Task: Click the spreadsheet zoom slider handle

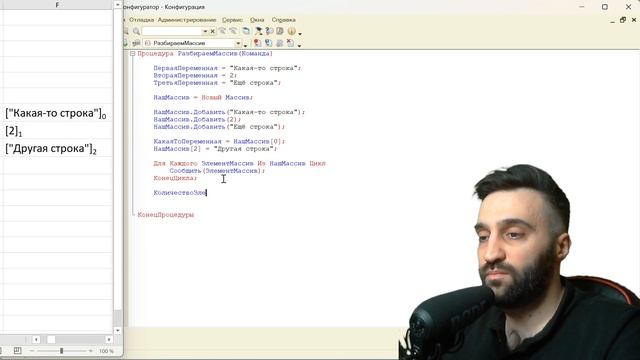Action: [x=62, y=351]
